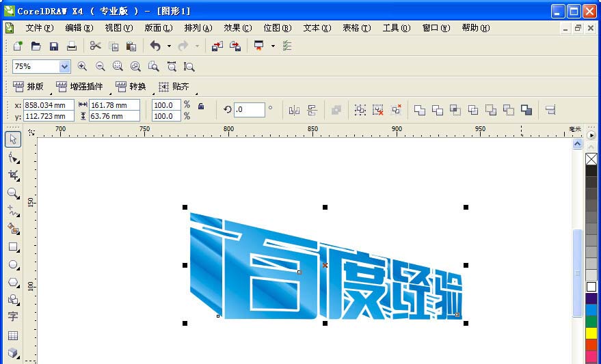Pick the green palette swatch
This screenshot has width=601, height=364.
pos(591,322)
